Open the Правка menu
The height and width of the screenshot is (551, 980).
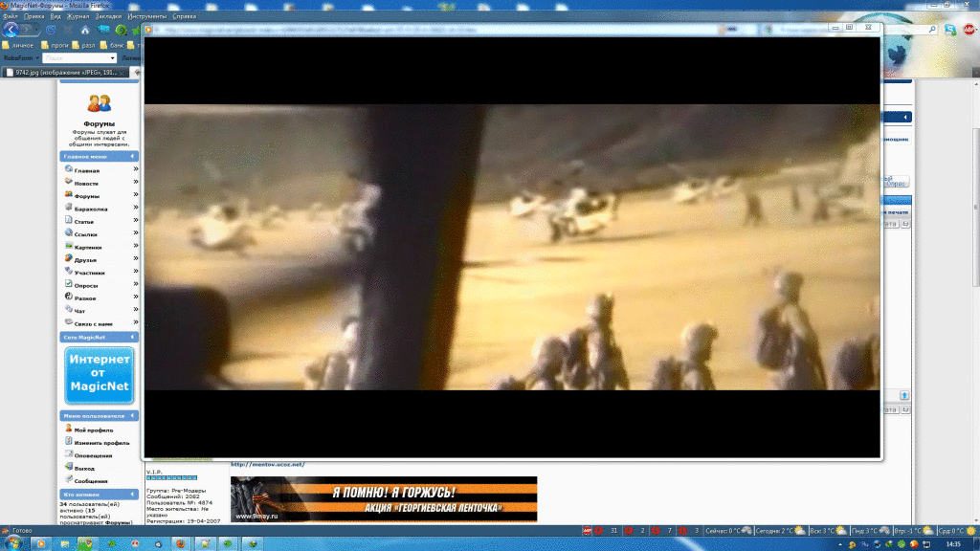coord(33,16)
